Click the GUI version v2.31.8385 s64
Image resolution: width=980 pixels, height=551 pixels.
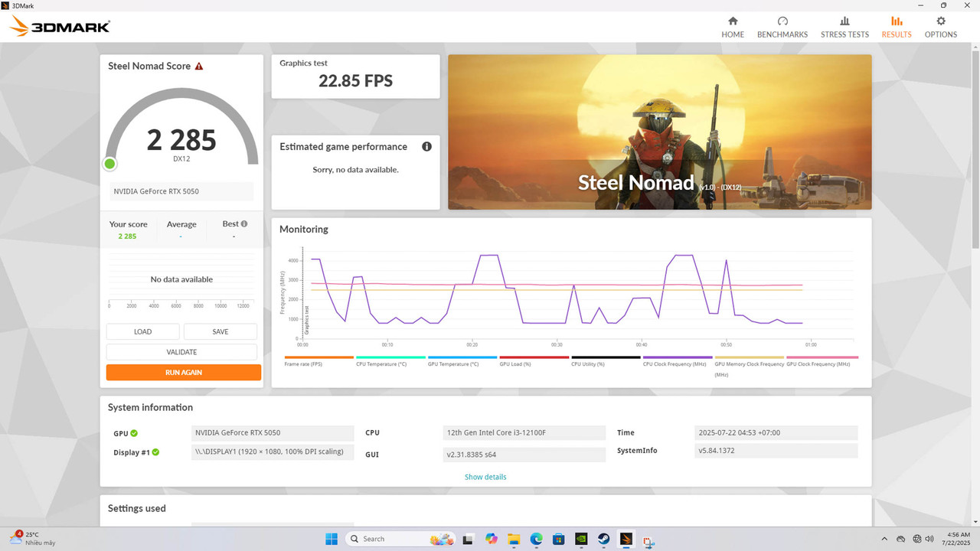click(x=524, y=455)
